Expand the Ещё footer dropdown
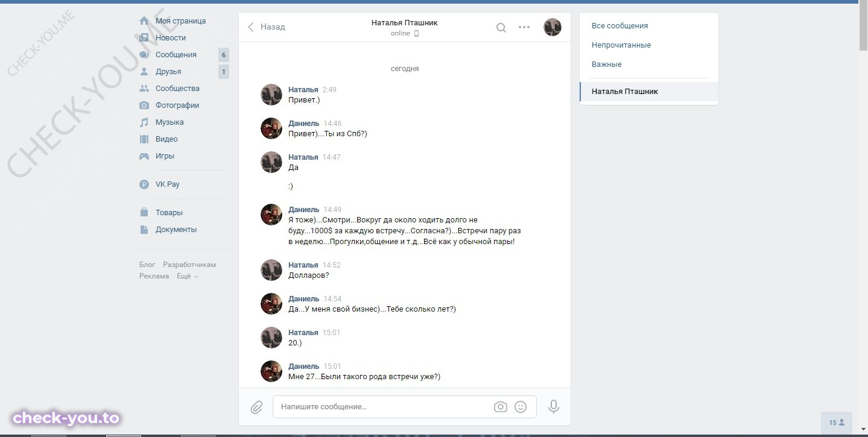Viewport: 868px width, 437px height. pos(188,276)
